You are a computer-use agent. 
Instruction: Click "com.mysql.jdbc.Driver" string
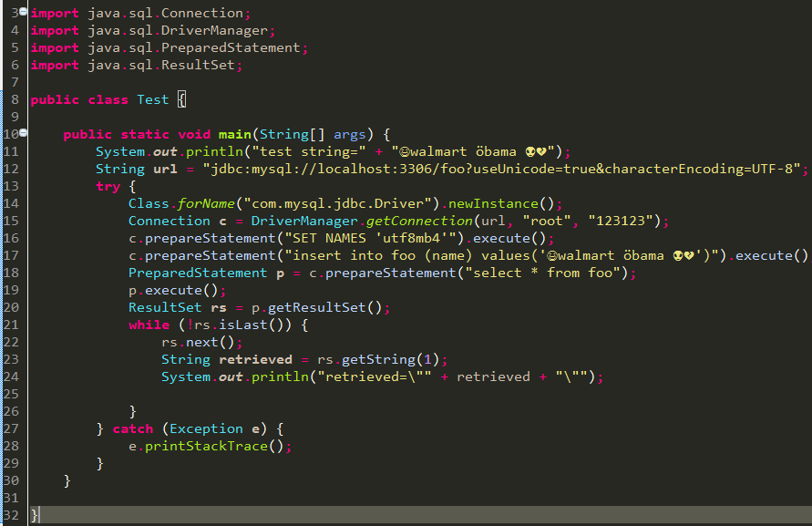pyautogui.click(x=337, y=203)
